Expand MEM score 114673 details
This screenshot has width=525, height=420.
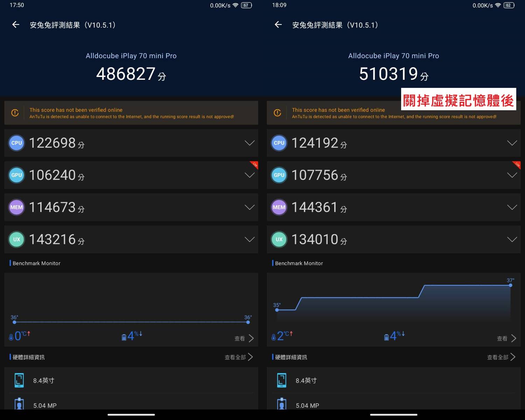coord(250,207)
